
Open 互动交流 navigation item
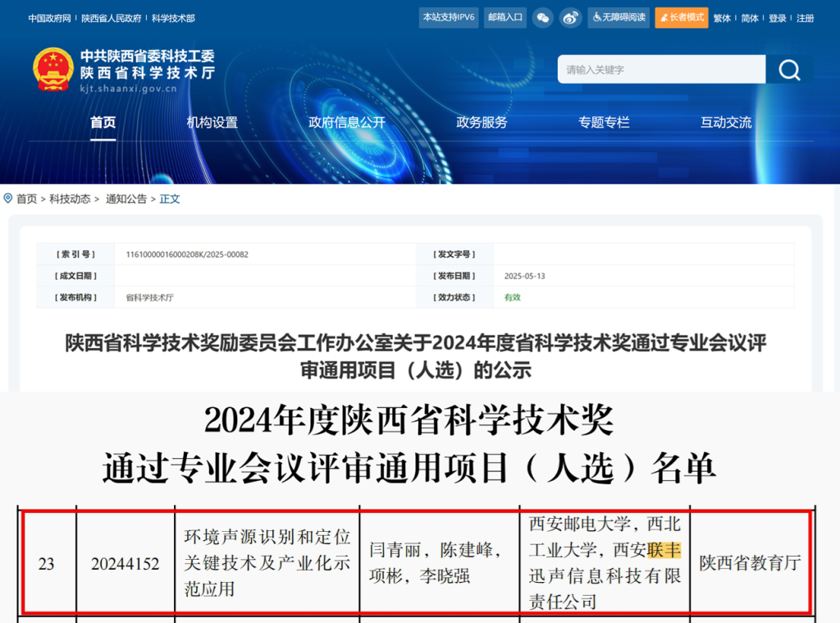[726, 123]
